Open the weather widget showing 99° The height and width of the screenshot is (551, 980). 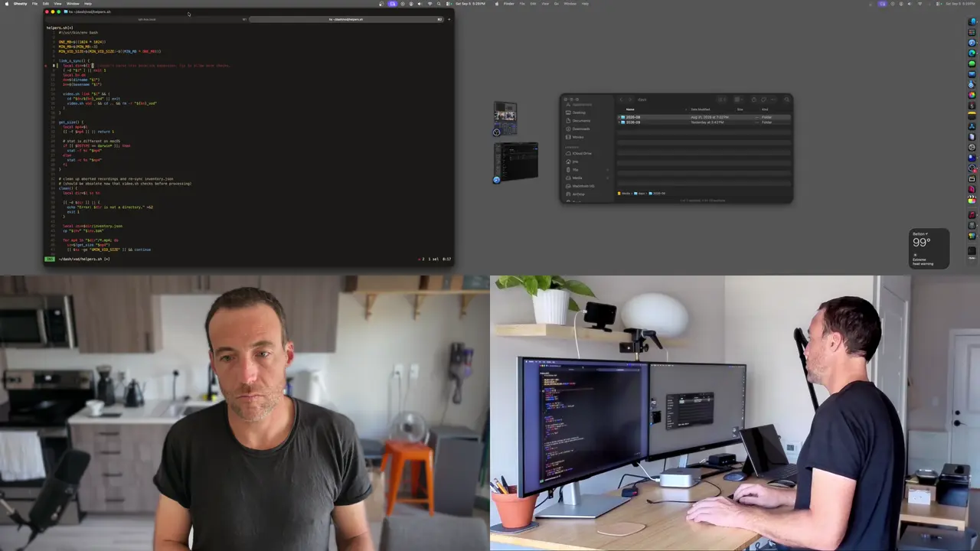[x=929, y=249]
